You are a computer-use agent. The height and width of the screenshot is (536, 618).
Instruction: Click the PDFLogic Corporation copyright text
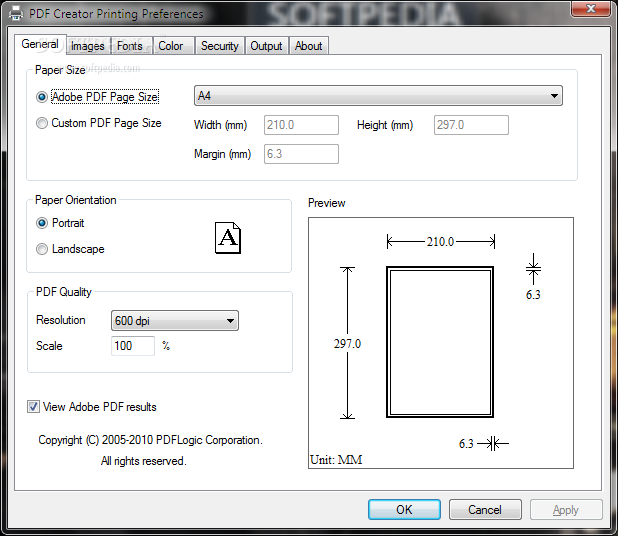pos(151,440)
